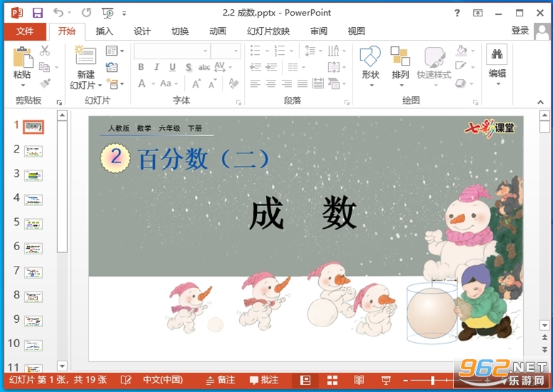Select slide 9 thumbnail
553x392 pixels.
[x=34, y=321]
